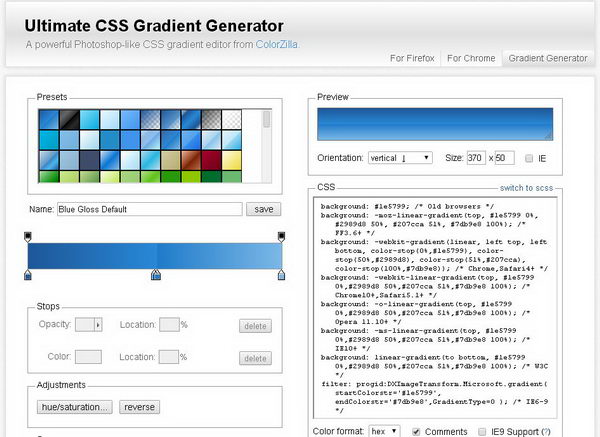
Task: Pick the white transparent checkered preset
Action: pyautogui.click(x=232, y=119)
